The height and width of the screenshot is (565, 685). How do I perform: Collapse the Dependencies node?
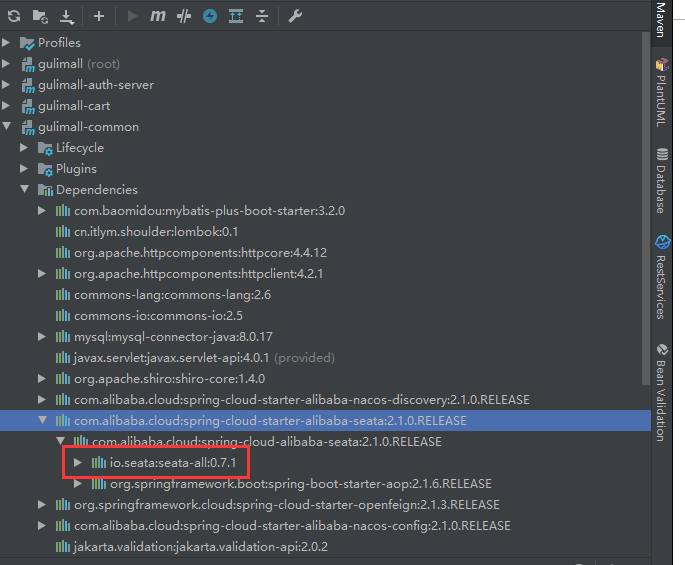coord(24,189)
